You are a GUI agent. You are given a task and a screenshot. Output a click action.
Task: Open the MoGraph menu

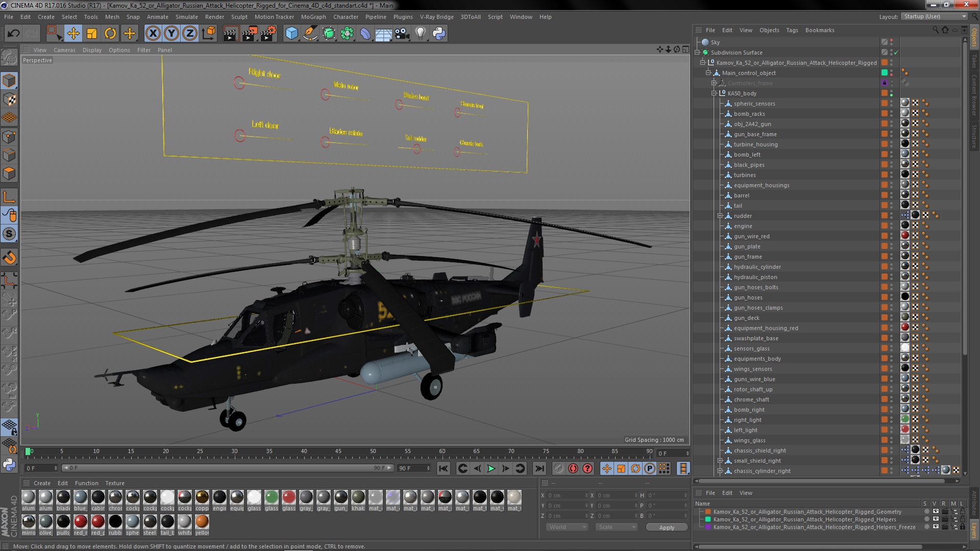(x=313, y=17)
